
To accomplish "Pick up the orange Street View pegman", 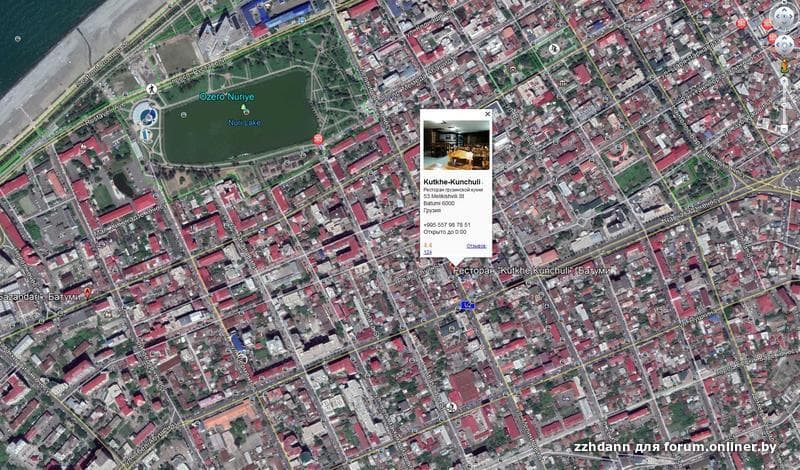I will click(x=785, y=66).
